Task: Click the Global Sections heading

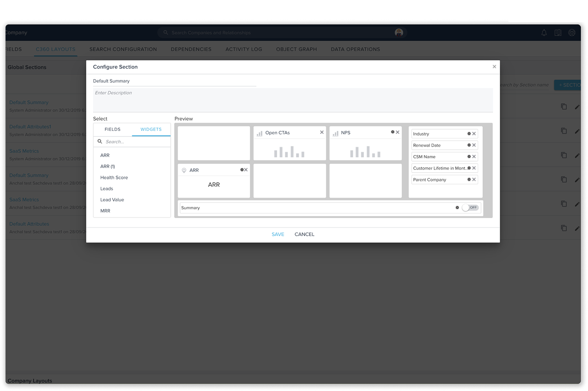Action: tap(27, 67)
